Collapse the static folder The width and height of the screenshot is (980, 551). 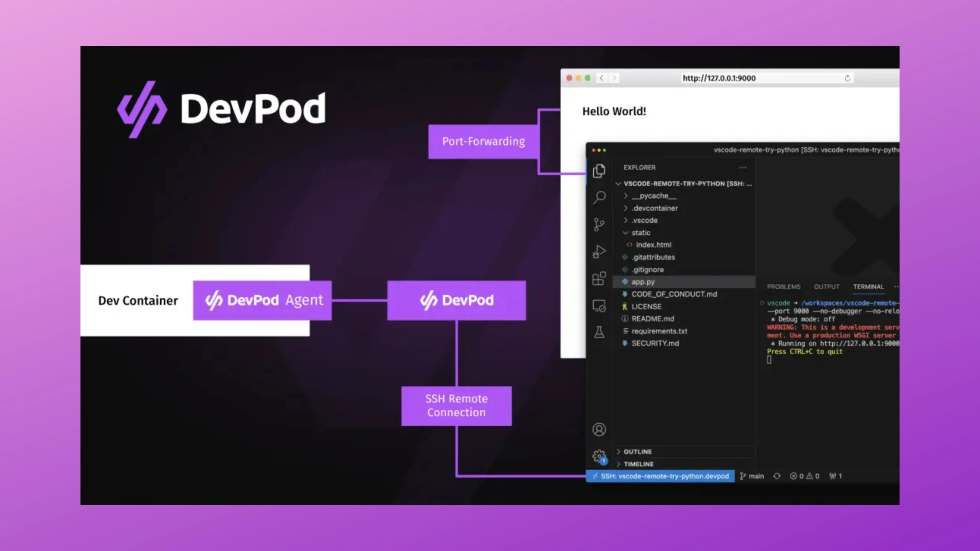pyautogui.click(x=684, y=233)
